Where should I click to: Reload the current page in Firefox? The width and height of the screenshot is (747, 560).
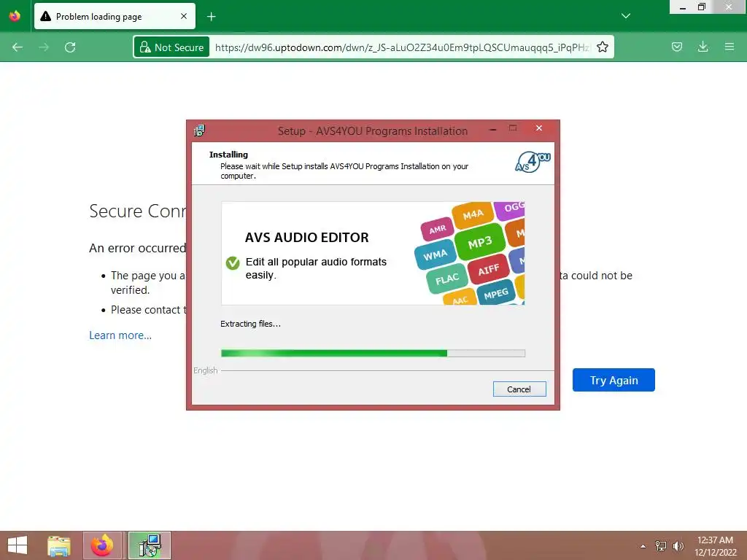tap(70, 47)
